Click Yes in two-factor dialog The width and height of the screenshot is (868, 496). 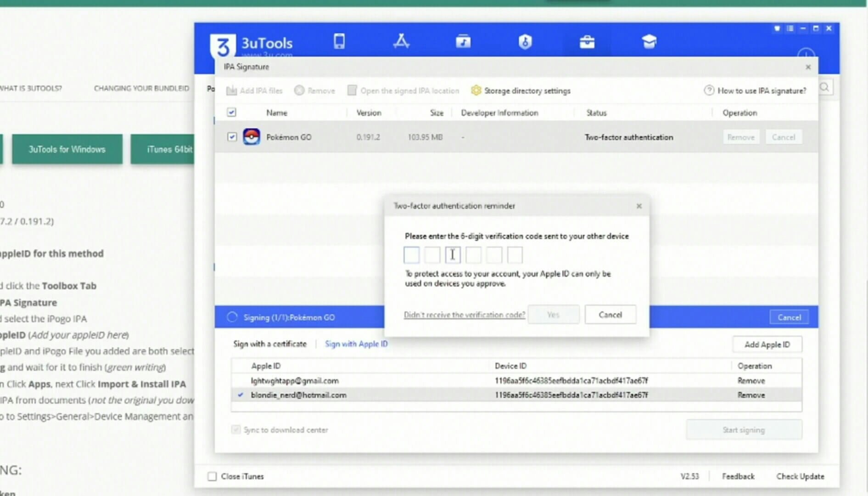pyautogui.click(x=553, y=315)
